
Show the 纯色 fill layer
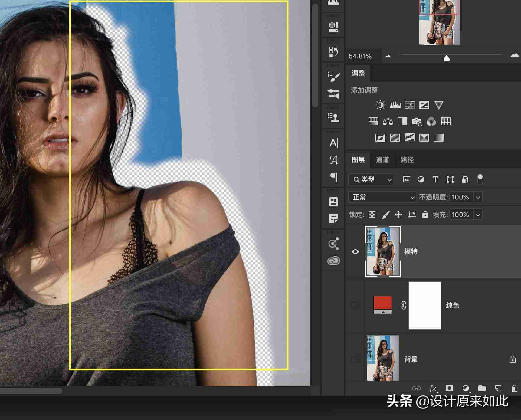[x=356, y=305]
